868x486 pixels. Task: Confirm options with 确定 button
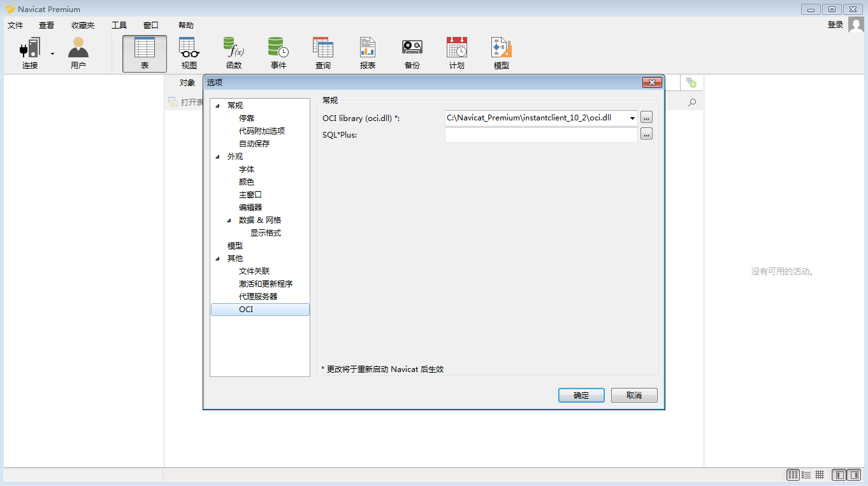[581, 395]
